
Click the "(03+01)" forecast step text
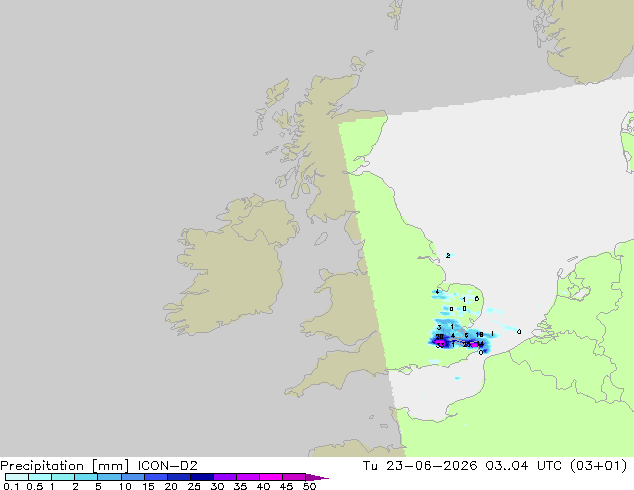coord(598,466)
